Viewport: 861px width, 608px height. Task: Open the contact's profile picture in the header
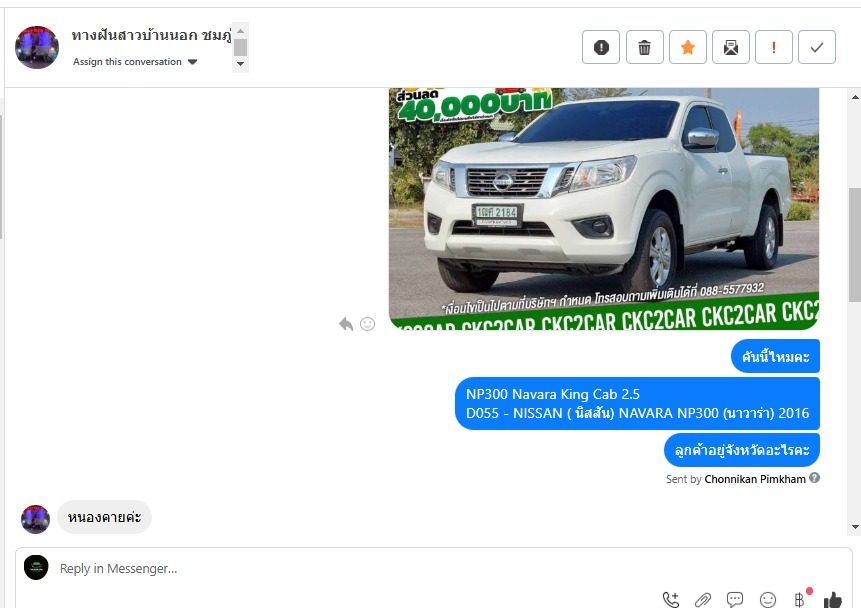(37, 47)
